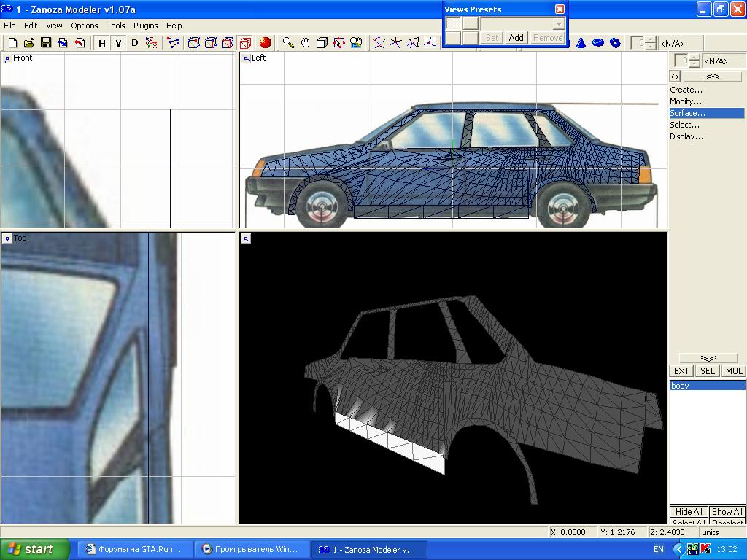
Task: Toggle the H axis lock button
Action: click(x=102, y=43)
